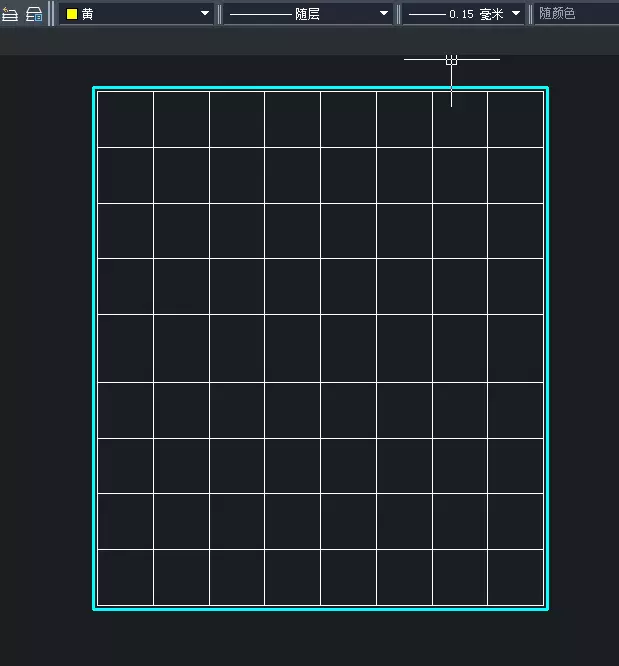Screen dimensions: 619x666
Task: Click the 随颜色 plot style field
Action: [x=576, y=14]
